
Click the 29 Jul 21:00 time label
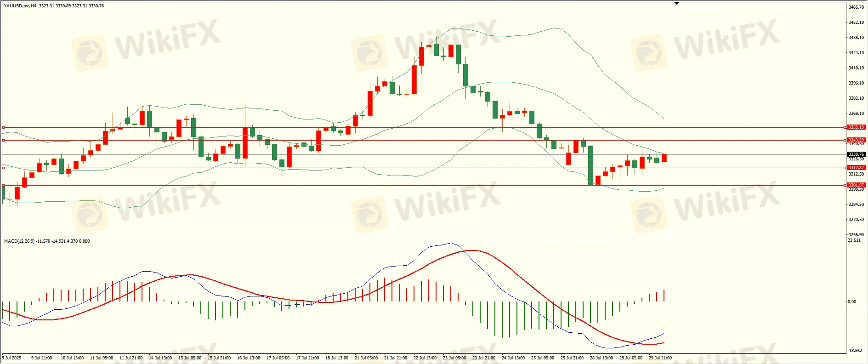tap(660, 358)
